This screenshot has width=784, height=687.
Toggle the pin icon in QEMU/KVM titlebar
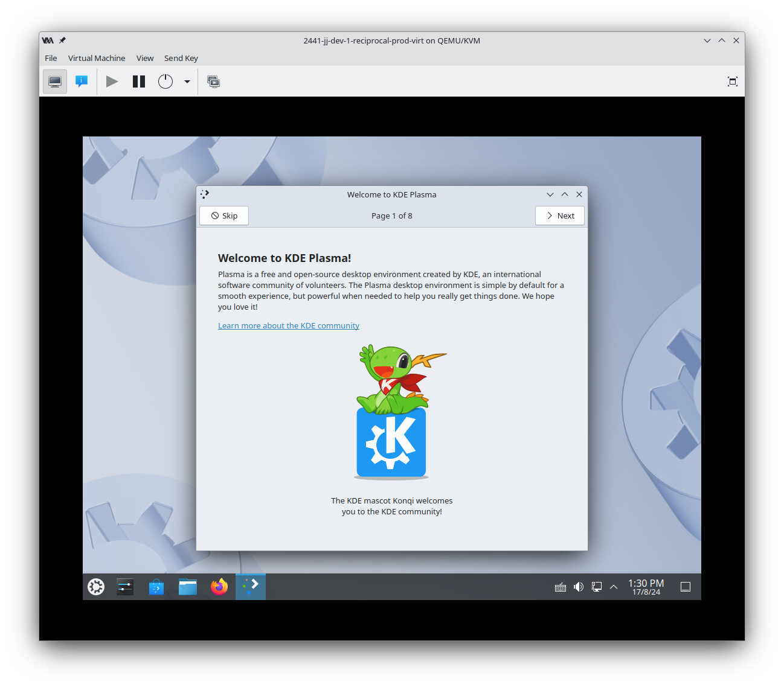(62, 40)
